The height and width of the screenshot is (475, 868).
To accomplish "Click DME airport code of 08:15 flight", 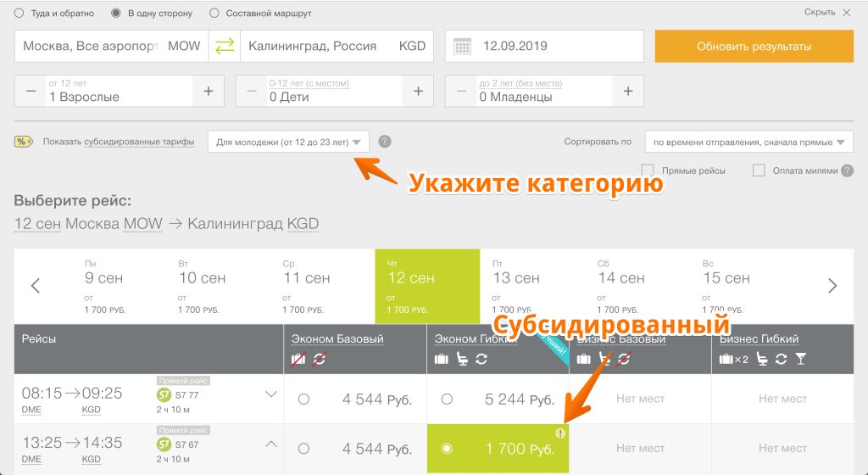I will pos(31,410).
